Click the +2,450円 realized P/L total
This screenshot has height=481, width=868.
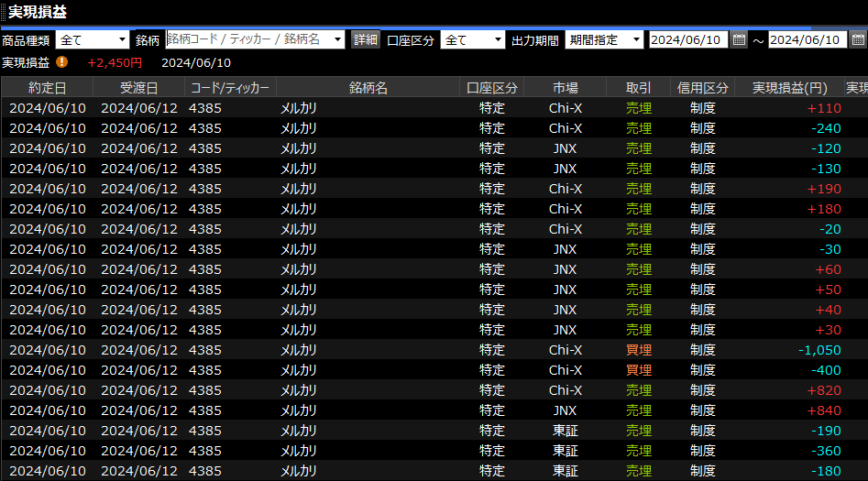(115, 62)
